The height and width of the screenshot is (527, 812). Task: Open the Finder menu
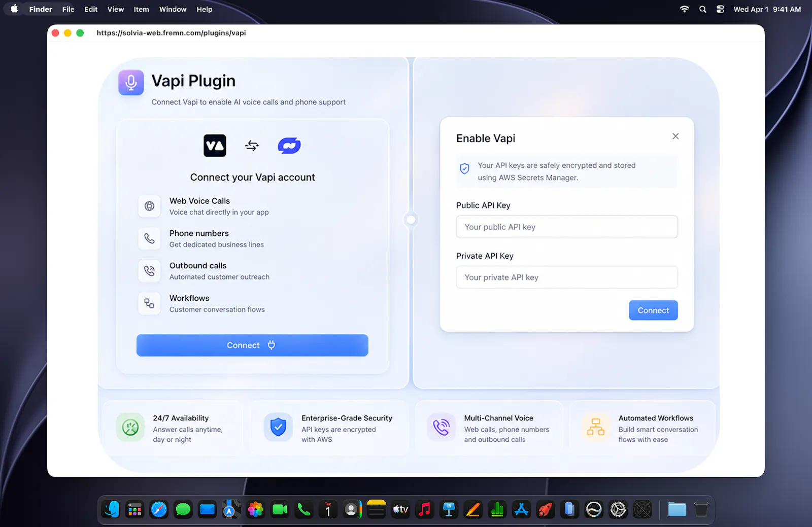coord(41,9)
